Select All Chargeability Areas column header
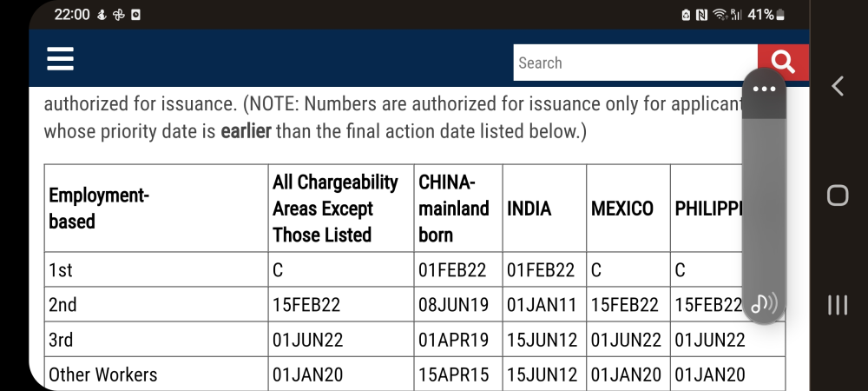868x391 pixels. click(341, 209)
